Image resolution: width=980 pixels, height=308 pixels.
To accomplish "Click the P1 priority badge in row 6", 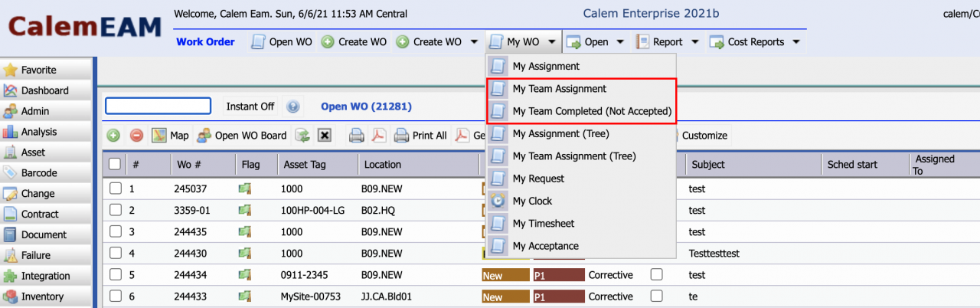I will (x=559, y=297).
